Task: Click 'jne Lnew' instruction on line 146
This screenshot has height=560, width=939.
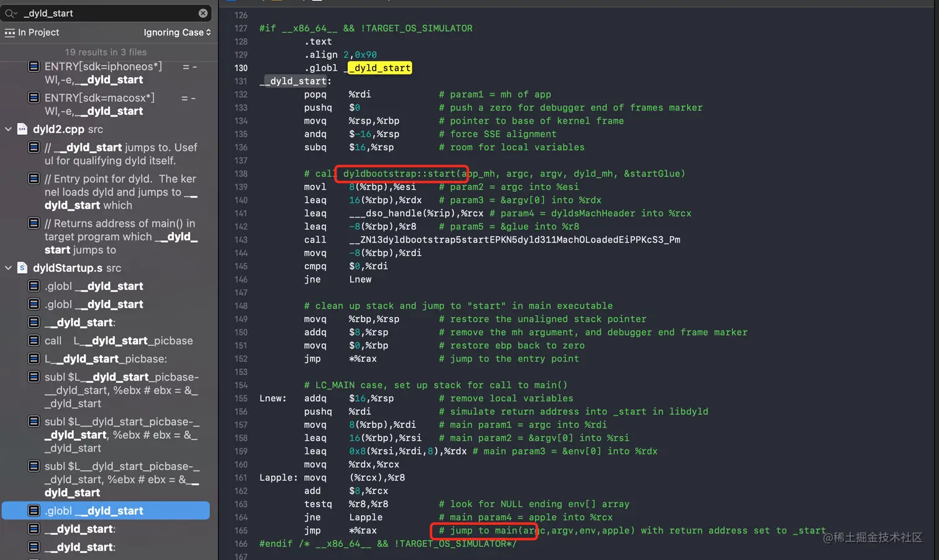Action: pyautogui.click(x=338, y=279)
